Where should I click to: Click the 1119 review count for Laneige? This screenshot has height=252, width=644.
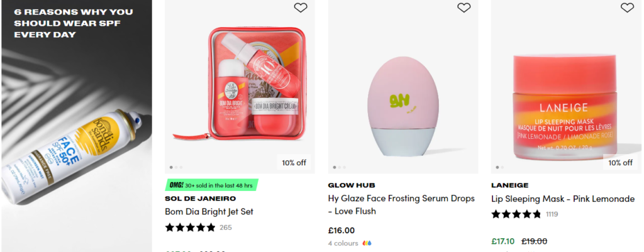point(552,214)
